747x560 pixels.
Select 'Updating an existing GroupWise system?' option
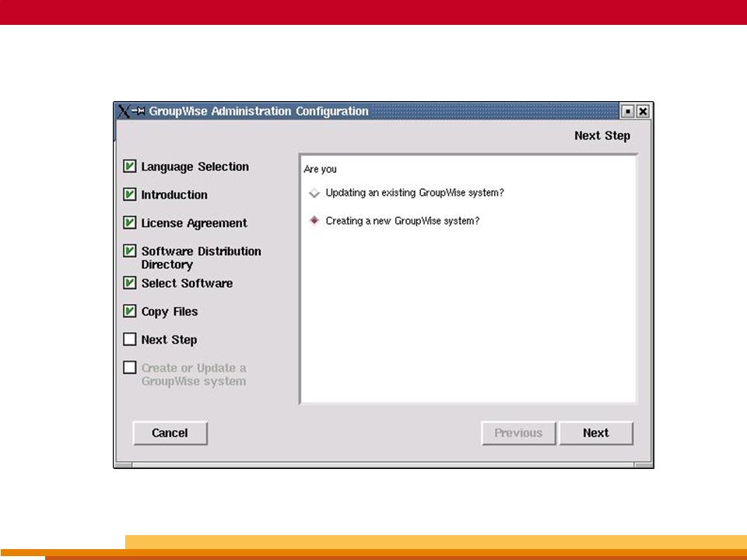pos(314,193)
